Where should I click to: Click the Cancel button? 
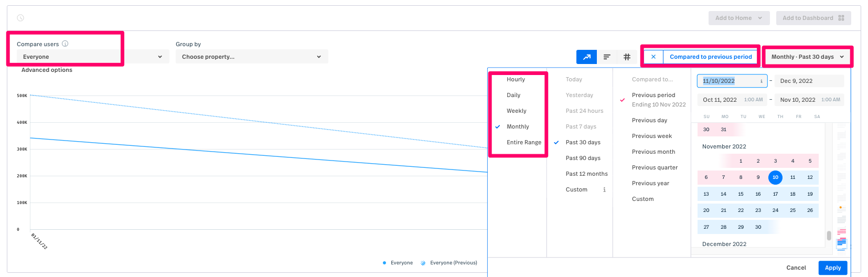point(796,268)
